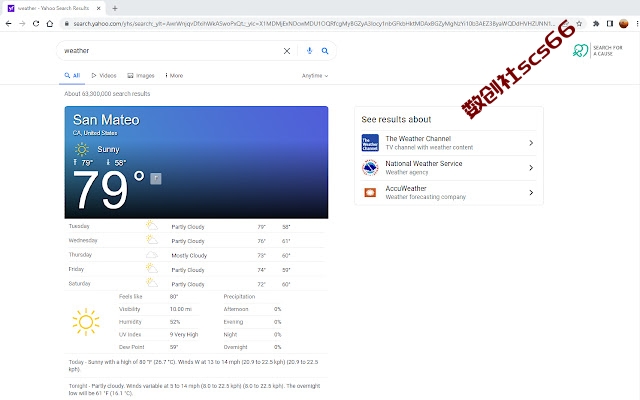Click the 'Overnight' precipitation label
The image size is (640, 400).
point(236,347)
